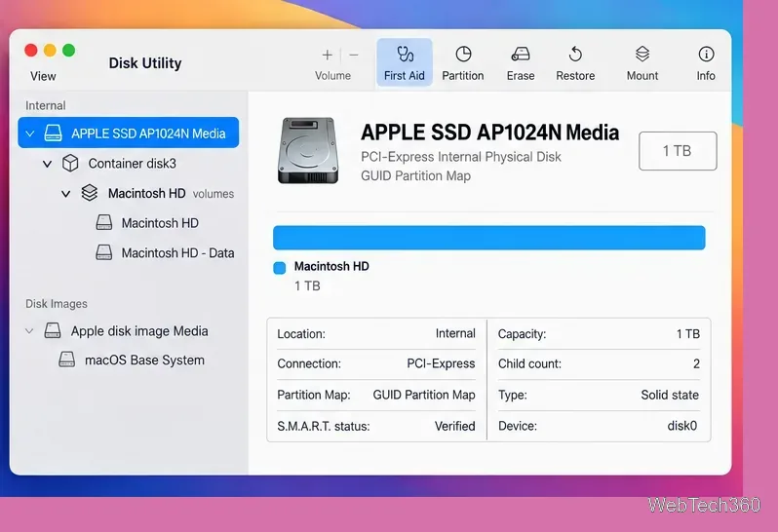The width and height of the screenshot is (778, 532).
Task: Click the Info label
Action: [706, 76]
